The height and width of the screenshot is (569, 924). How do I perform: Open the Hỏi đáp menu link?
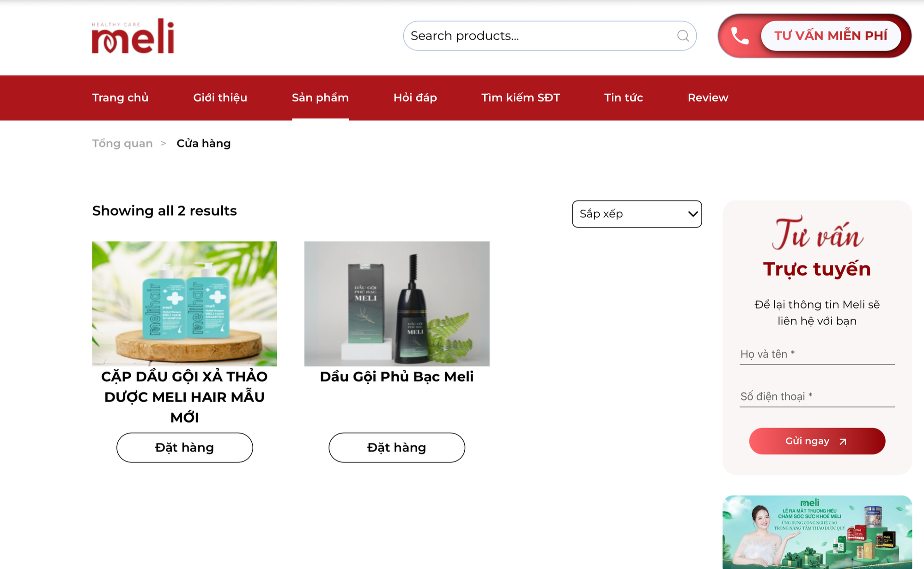415,97
